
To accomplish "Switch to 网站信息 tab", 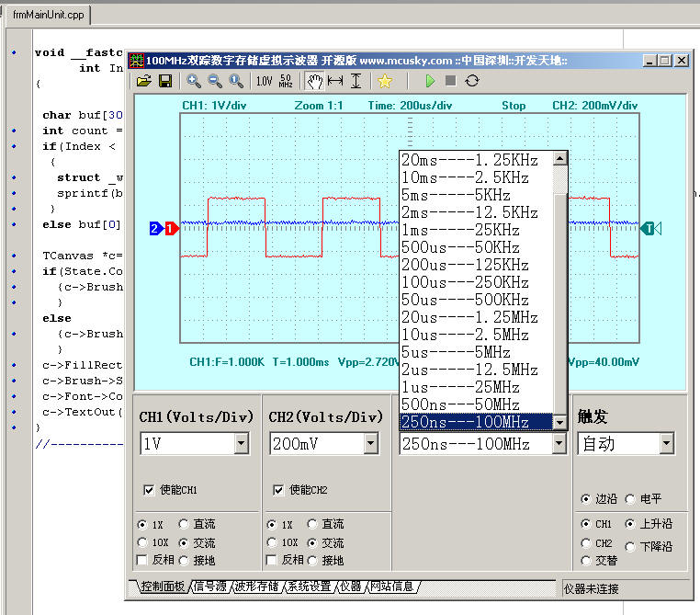I will 392,587.
